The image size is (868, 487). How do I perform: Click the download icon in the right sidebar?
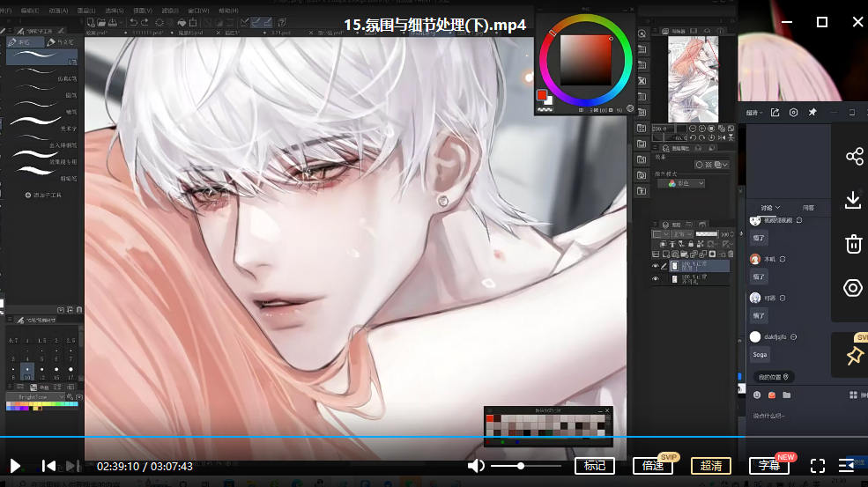click(853, 201)
